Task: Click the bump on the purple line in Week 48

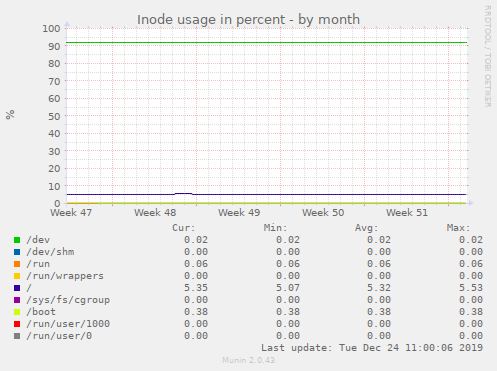Action: [x=184, y=193]
